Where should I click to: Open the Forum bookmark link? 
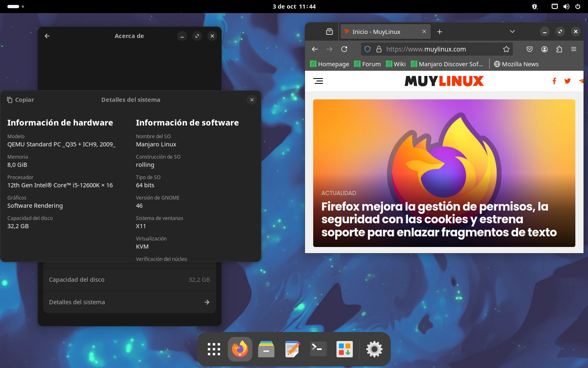(x=367, y=64)
